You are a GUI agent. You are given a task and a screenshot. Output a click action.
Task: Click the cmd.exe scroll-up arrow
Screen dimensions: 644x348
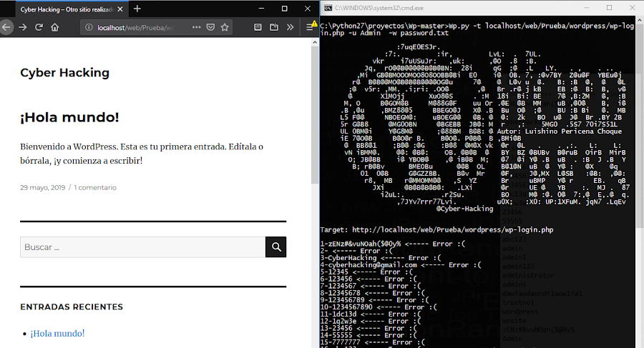640,19
